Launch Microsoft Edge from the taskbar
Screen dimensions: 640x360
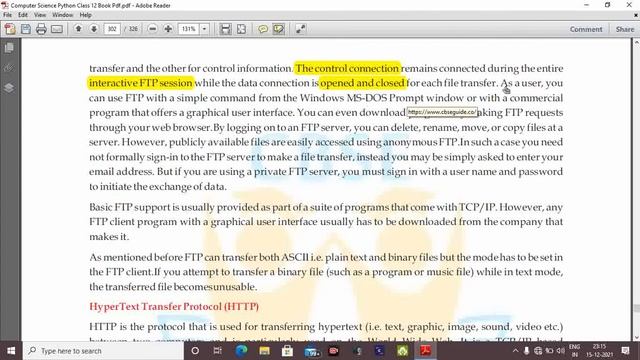(241, 351)
